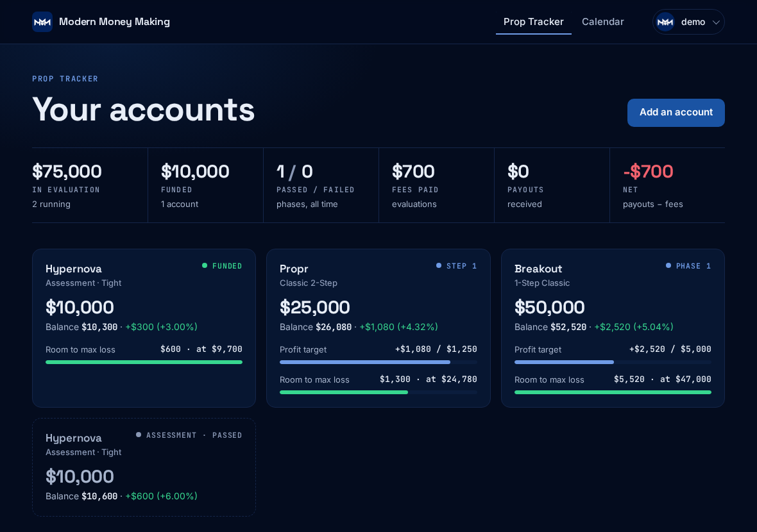The image size is (757, 532).
Task: Switch to the Prop Tracker tab
Action: point(534,22)
